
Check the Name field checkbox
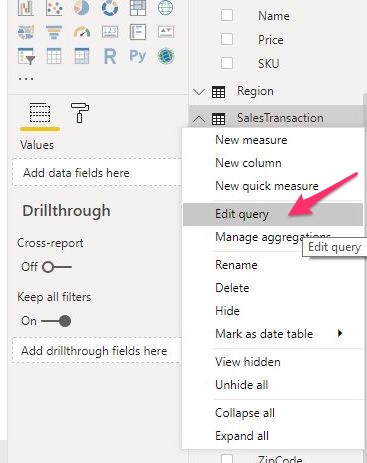coord(227,15)
